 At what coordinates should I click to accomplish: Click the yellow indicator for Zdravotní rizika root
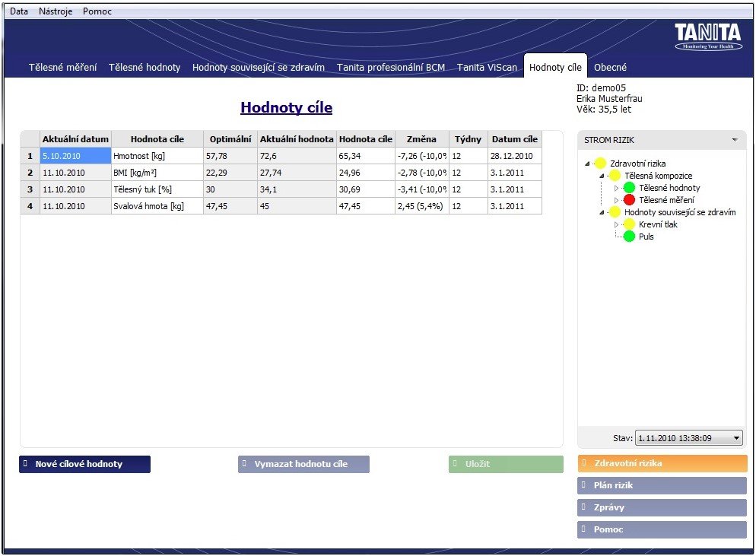tap(600, 164)
